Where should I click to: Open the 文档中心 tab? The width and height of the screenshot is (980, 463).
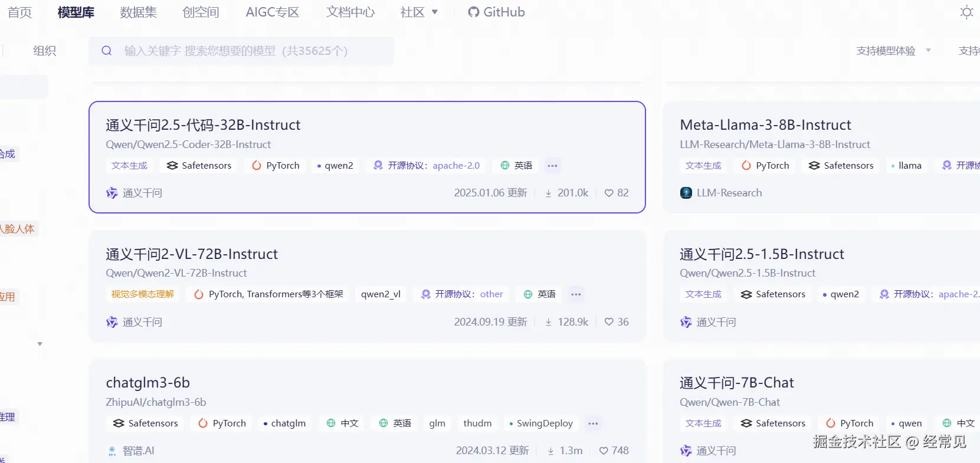(x=350, y=12)
